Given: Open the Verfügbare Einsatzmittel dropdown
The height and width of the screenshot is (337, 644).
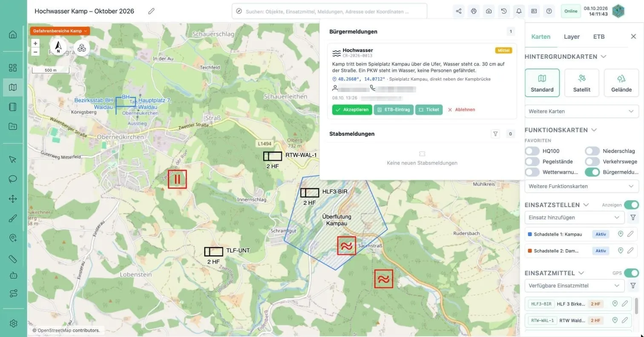Looking at the screenshot, I should click(575, 285).
